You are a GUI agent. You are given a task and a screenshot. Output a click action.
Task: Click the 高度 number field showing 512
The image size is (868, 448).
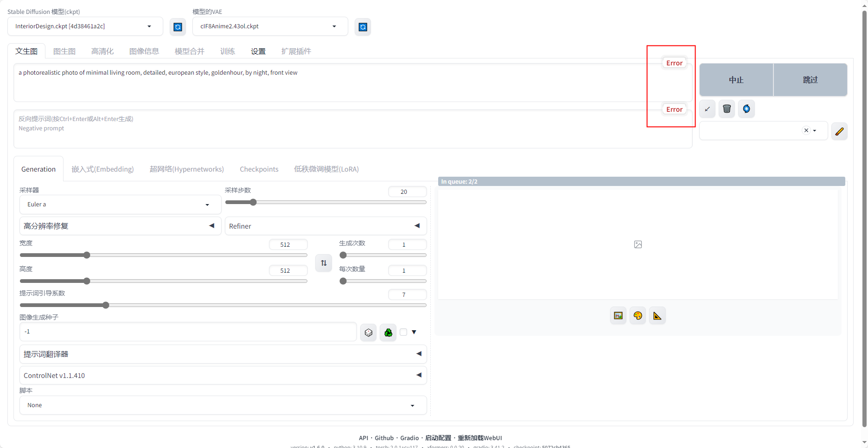pyautogui.click(x=288, y=270)
